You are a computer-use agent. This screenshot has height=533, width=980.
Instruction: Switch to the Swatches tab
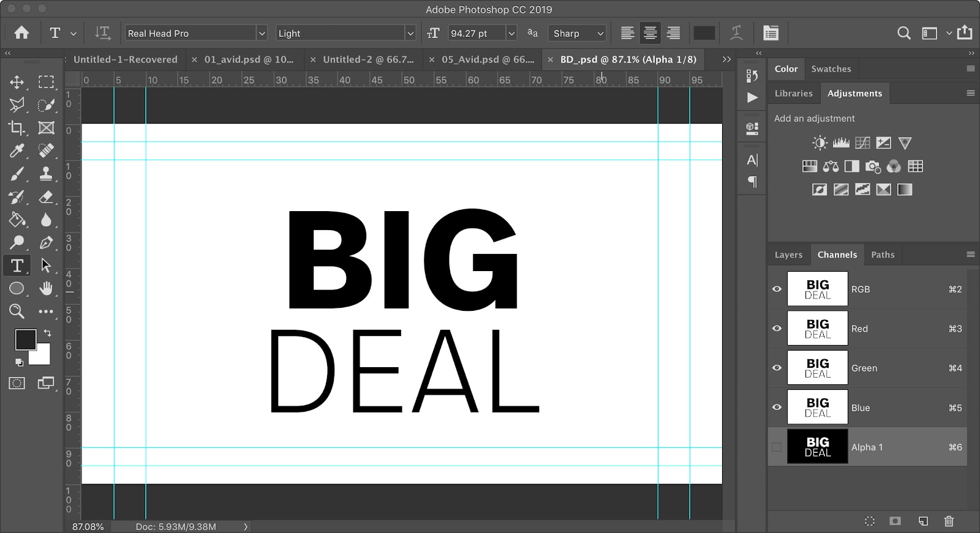(831, 69)
